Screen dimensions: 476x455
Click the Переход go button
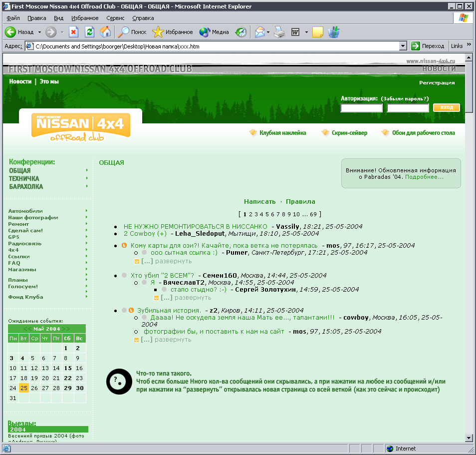point(428,46)
